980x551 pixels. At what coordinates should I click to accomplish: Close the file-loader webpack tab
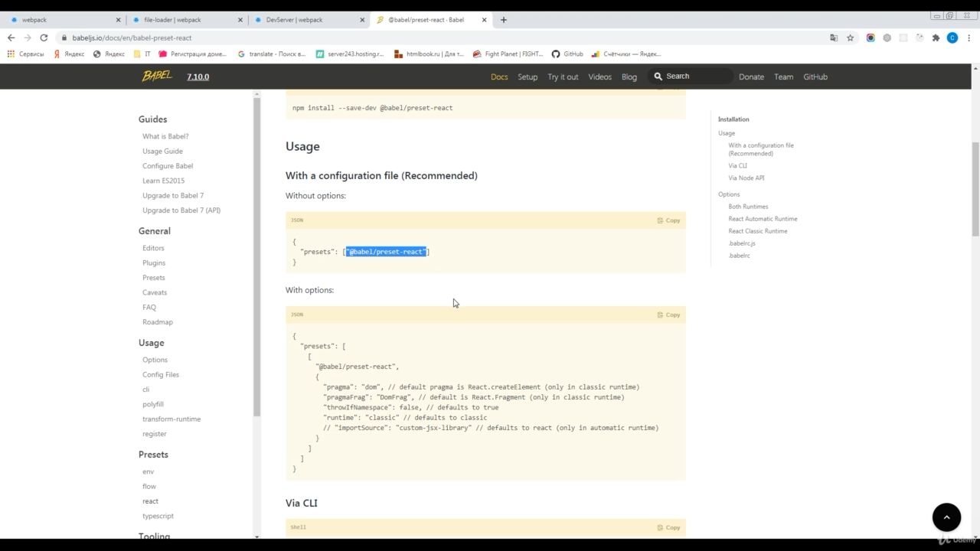pos(240,20)
